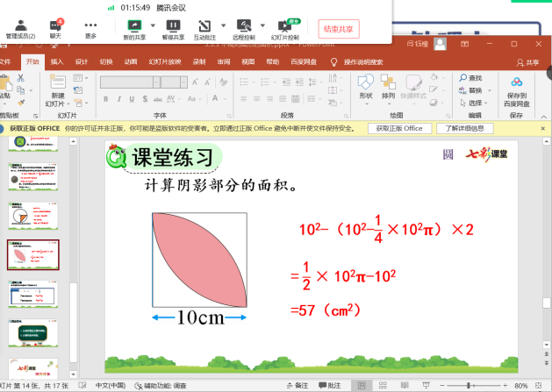Click the End Share (结束共享) button
The height and width of the screenshot is (392, 552).
[338, 28]
